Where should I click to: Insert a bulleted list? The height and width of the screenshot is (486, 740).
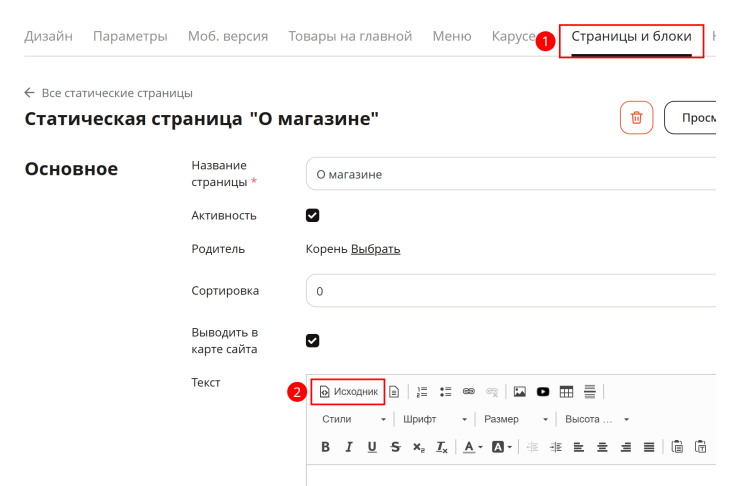446,392
